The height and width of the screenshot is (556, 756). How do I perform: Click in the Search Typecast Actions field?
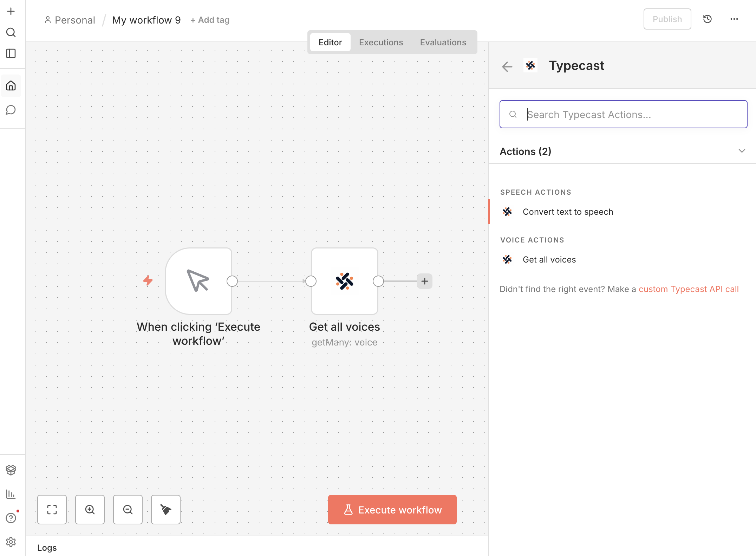coord(624,114)
